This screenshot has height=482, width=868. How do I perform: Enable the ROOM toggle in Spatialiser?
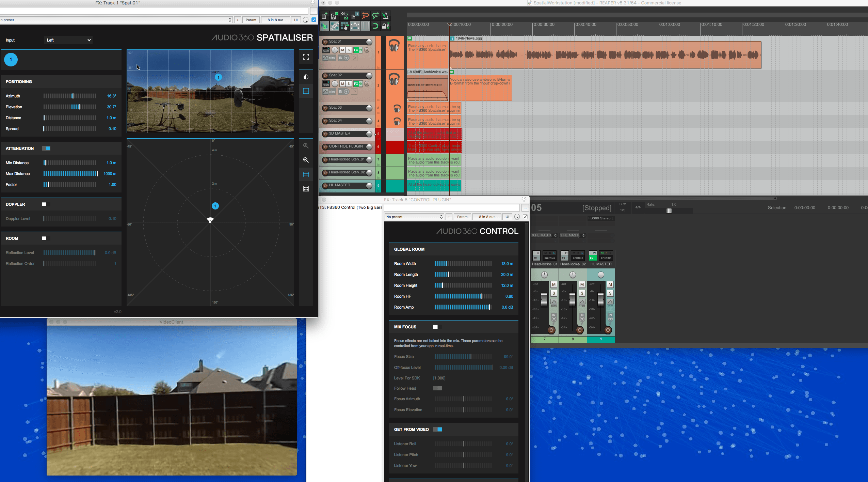(46, 238)
